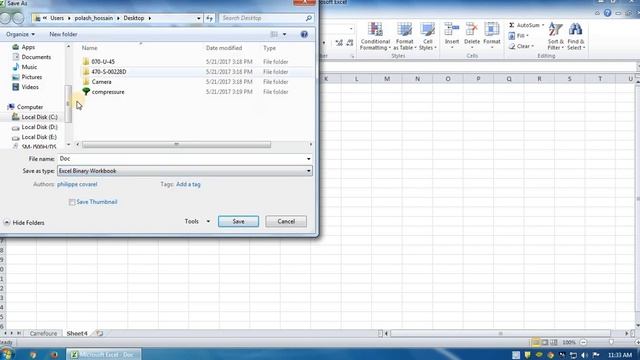Click the Excel Help question mark icon
640x360 pixels.
click(x=607, y=13)
